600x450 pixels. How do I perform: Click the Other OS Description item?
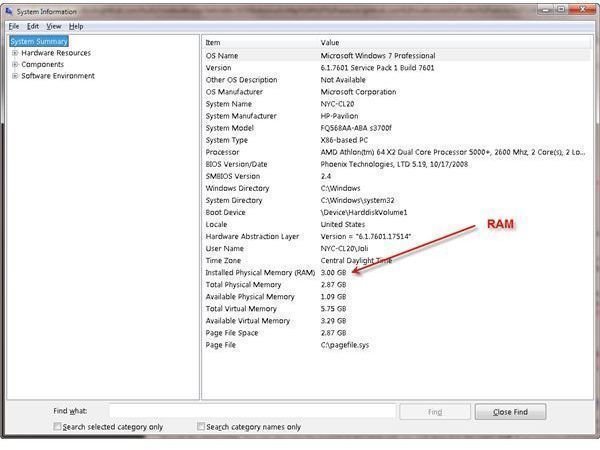coord(241,80)
